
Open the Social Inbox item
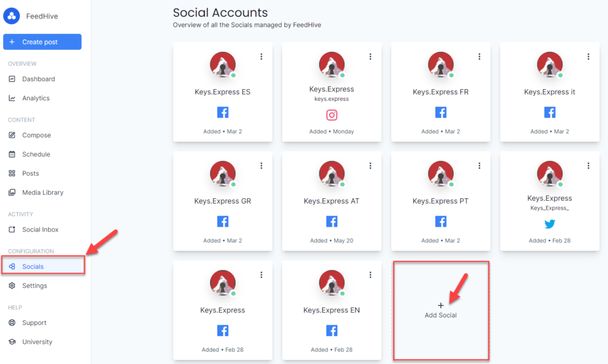(x=40, y=230)
